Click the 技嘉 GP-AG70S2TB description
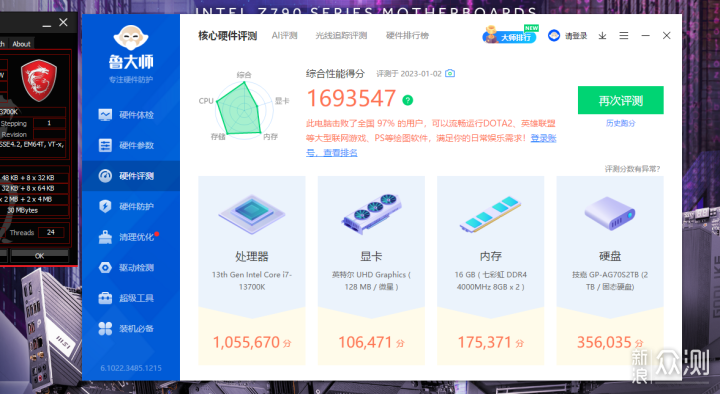Image resolution: width=720 pixels, height=394 pixels. [610, 281]
